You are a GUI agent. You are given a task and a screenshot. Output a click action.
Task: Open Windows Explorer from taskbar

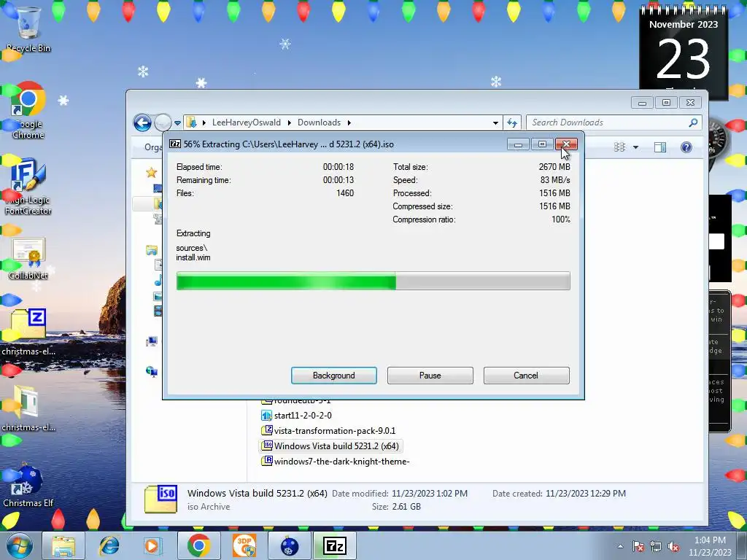(63, 545)
